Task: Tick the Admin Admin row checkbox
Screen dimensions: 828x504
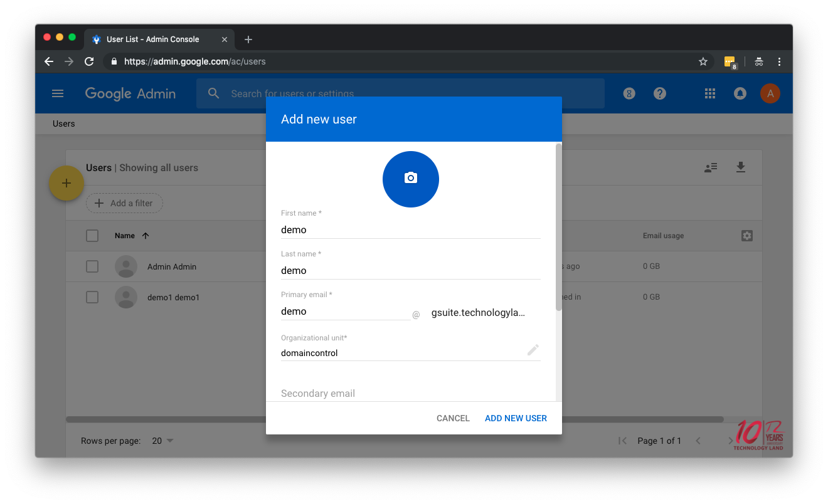Action: pos(92,266)
